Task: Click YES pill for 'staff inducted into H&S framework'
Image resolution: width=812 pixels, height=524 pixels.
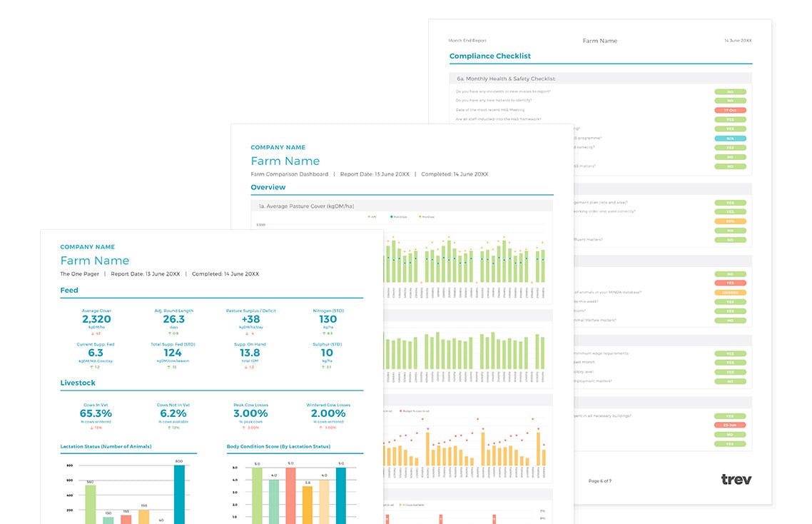Action: pyautogui.click(x=730, y=120)
